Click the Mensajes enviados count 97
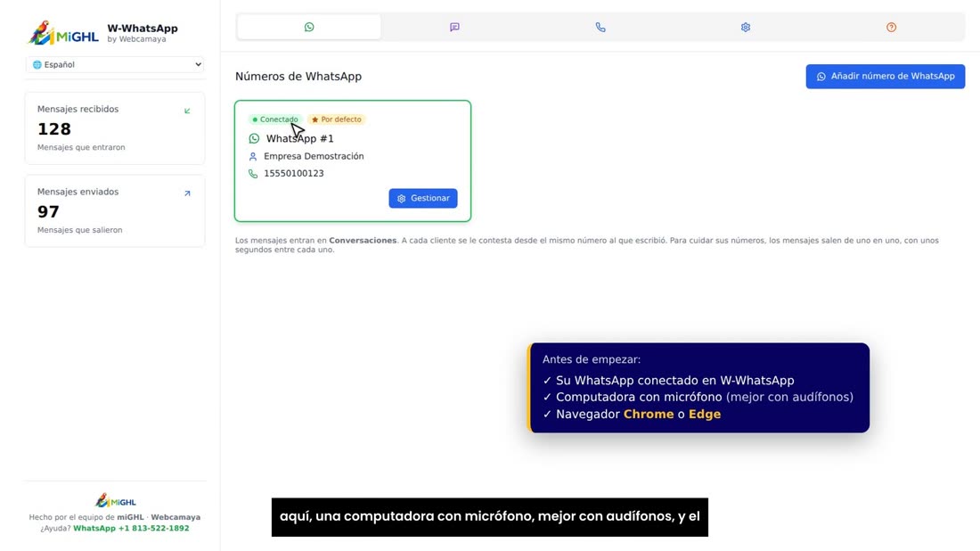The width and height of the screenshot is (980, 551). (48, 212)
